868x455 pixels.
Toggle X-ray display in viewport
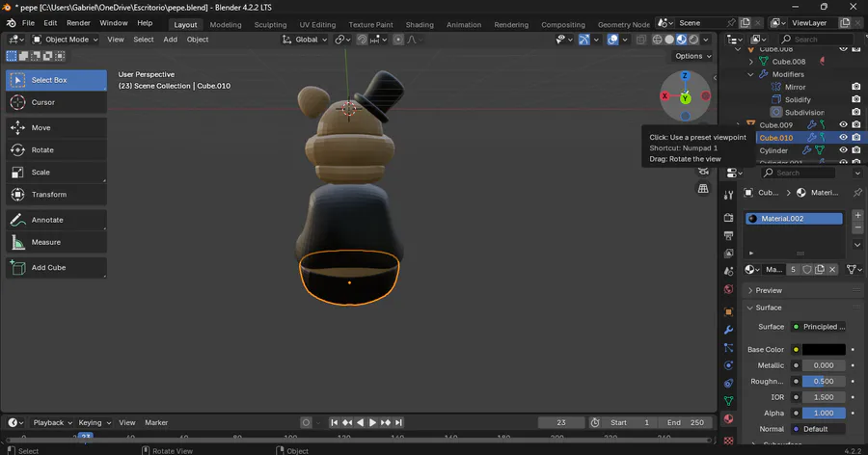point(641,40)
